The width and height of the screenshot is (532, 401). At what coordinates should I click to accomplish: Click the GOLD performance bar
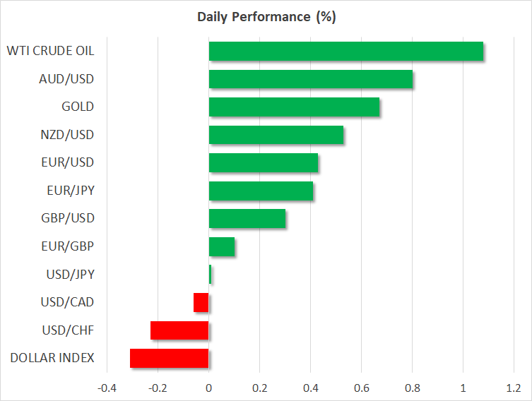(x=294, y=107)
